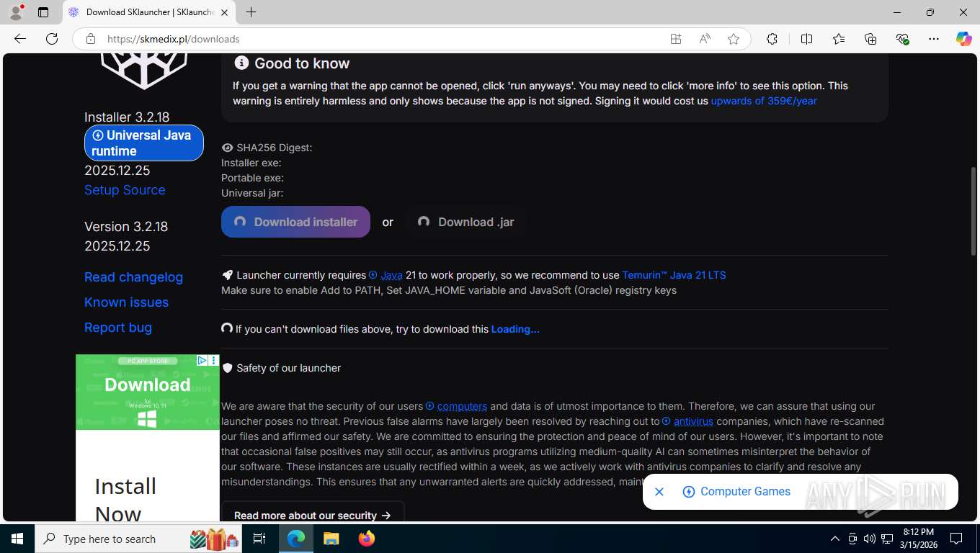Viewport: 980px width, 553px height.
Task: Open Report bug link
Action: pos(118,328)
